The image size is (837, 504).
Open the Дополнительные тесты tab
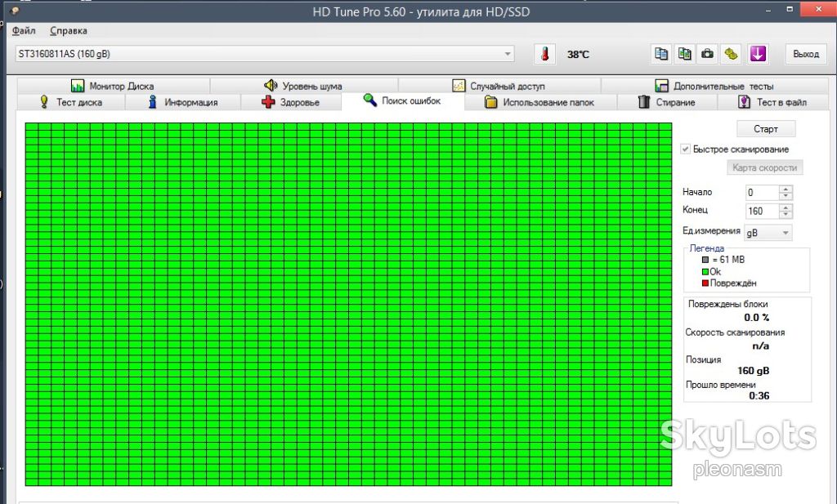point(714,86)
